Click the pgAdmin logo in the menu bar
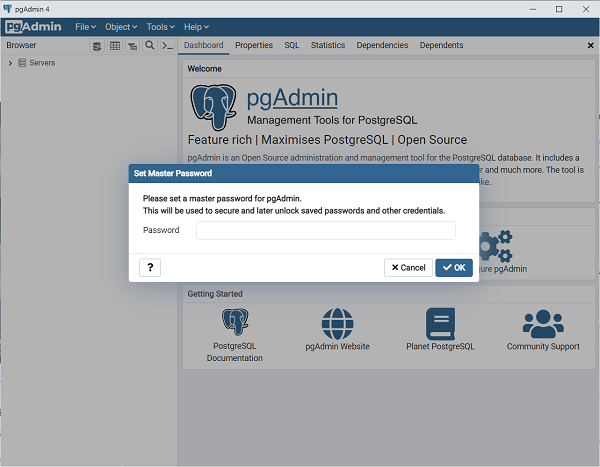This screenshot has width=600, height=467. [x=33, y=27]
